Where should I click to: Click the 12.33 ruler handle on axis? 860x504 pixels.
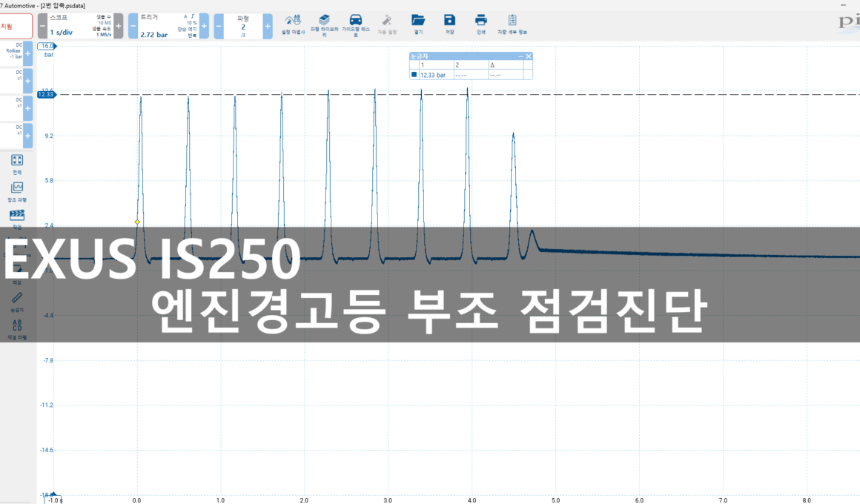(x=46, y=95)
